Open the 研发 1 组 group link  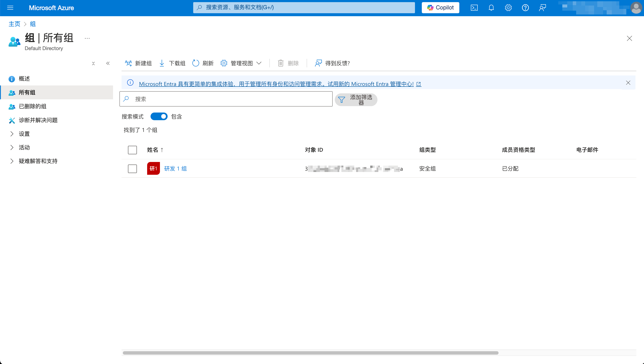pyautogui.click(x=175, y=169)
